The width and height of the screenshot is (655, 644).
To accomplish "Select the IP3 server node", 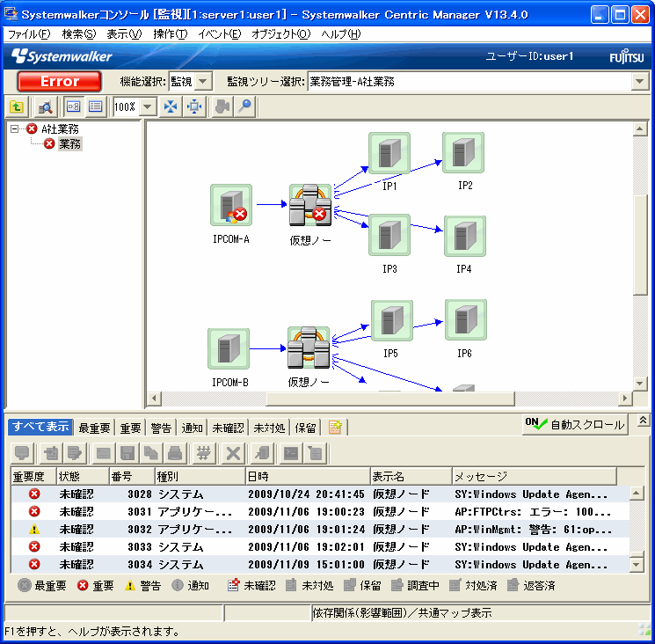I will 389,235.
